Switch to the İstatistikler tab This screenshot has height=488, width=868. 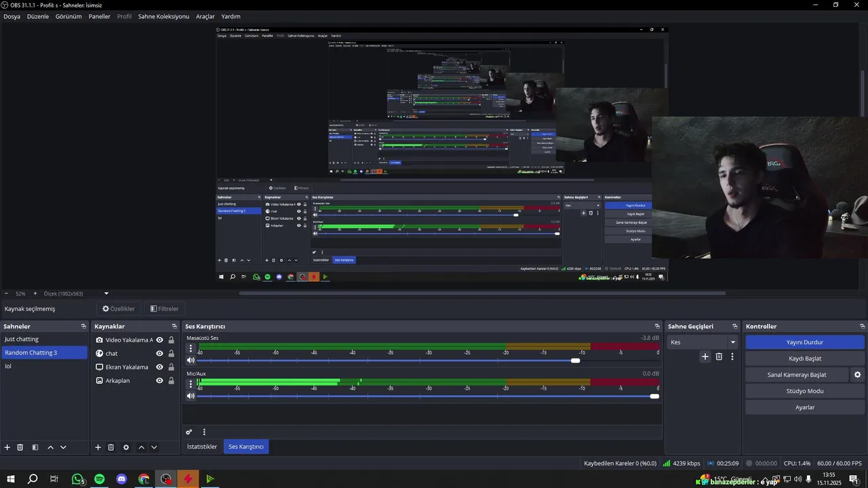coord(202,447)
